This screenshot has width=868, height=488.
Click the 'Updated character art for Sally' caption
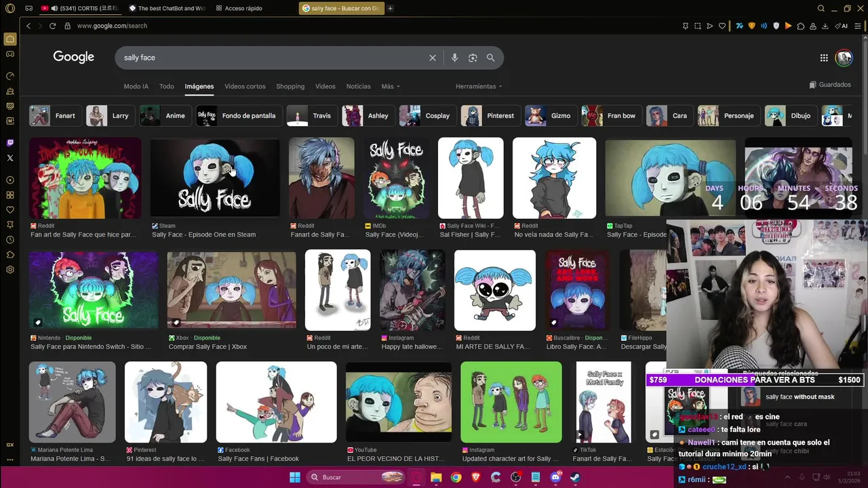pos(511,459)
